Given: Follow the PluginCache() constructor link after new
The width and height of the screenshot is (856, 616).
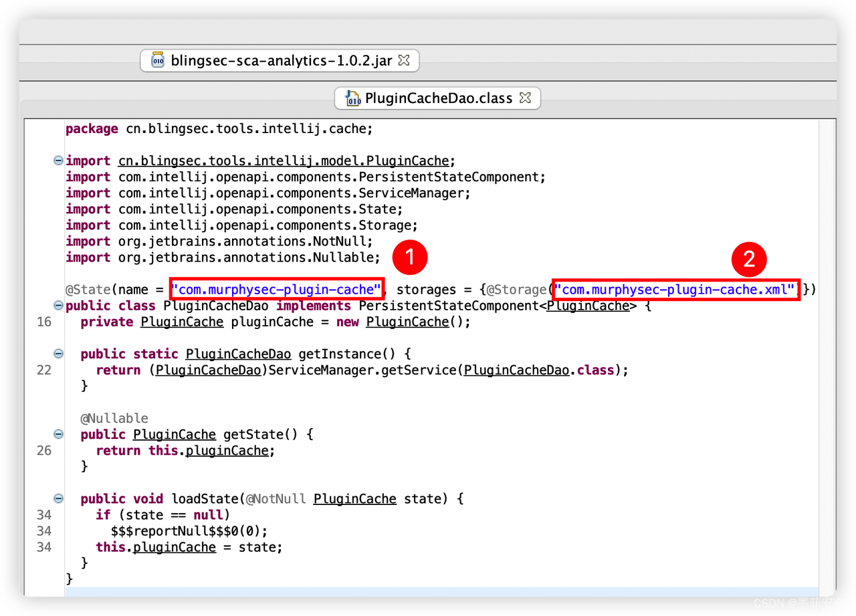Looking at the screenshot, I should click(x=407, y=322).
